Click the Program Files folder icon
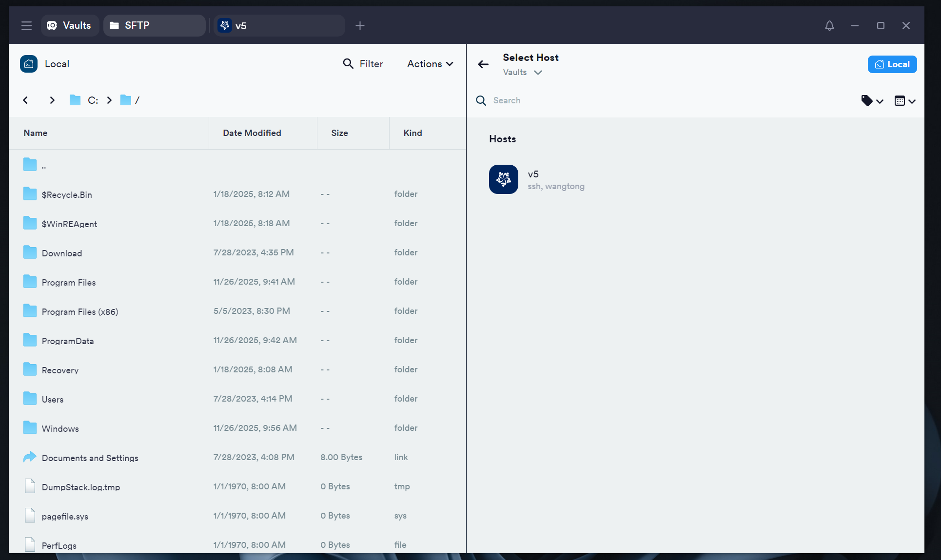This screenshot has height=560, width=941. coord(30,281)
